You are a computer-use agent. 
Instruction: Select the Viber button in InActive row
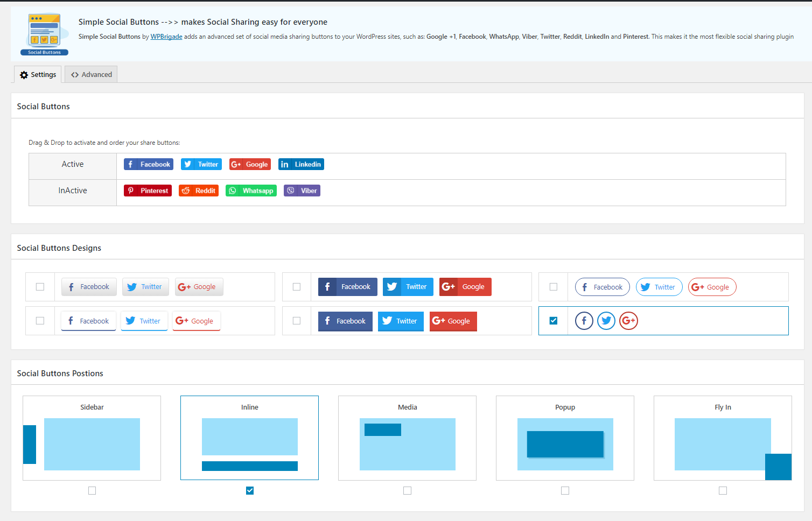point(302,191)
